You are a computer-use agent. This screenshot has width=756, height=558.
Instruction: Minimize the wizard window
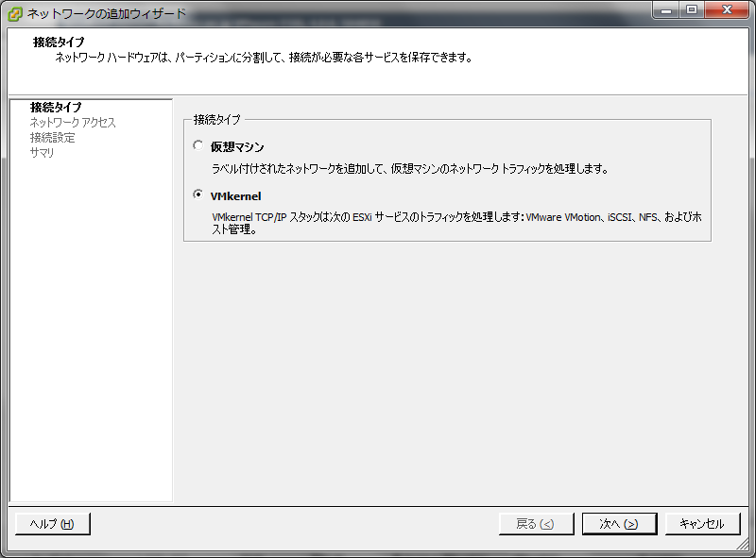(x=666, y=10)
